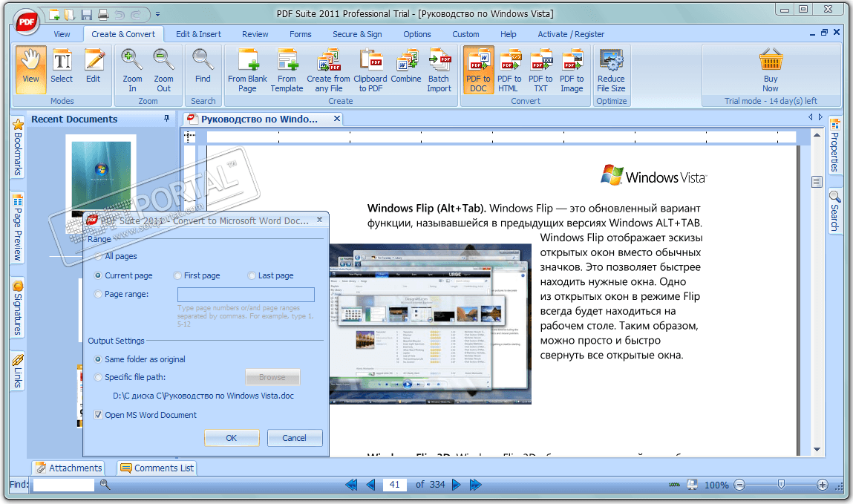Create PDF From Template
Screen dimensions: 853x504
pyautogui.click(x=287, y=69)
